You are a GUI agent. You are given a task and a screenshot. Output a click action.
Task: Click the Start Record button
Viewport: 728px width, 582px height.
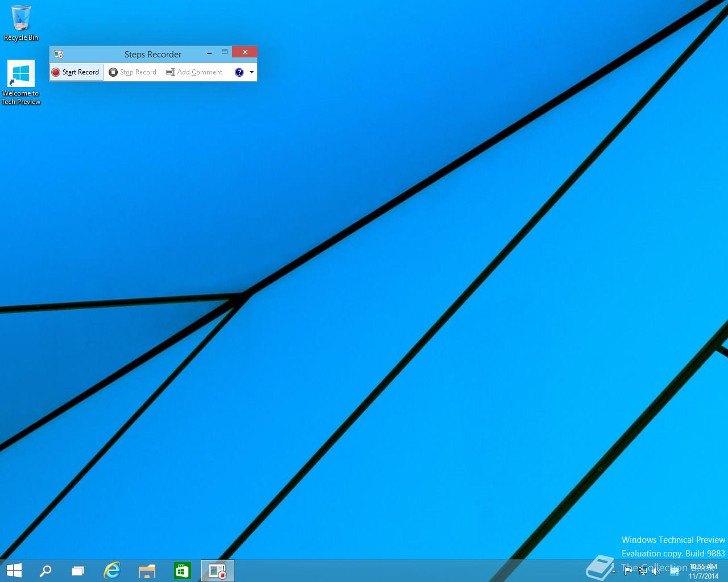coord(76,72)
